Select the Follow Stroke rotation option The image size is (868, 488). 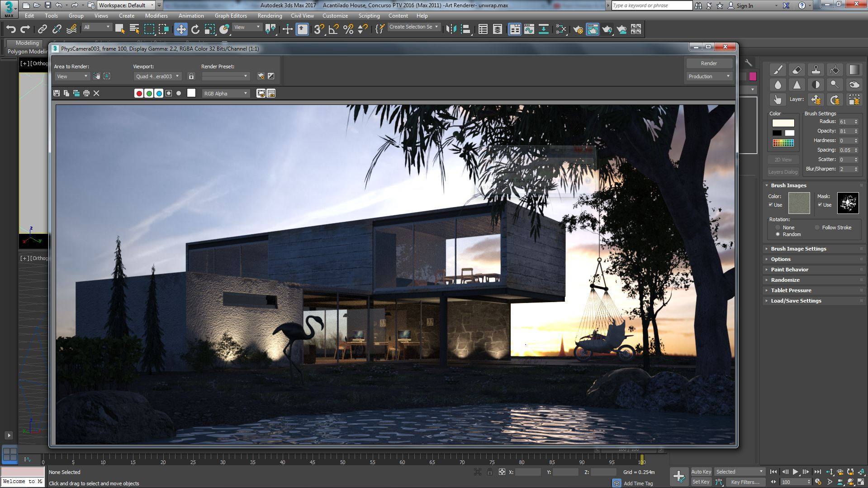pos(817,227)
